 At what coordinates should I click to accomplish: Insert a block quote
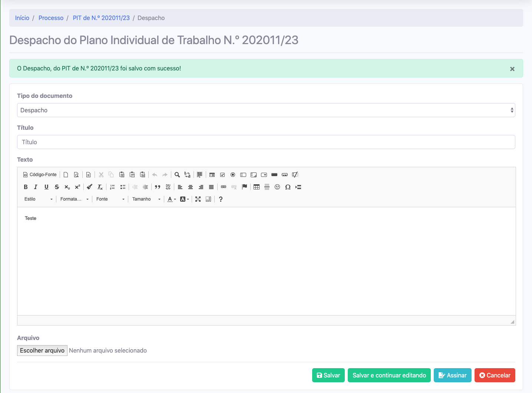pyautogui.click(x=158, y=187)
